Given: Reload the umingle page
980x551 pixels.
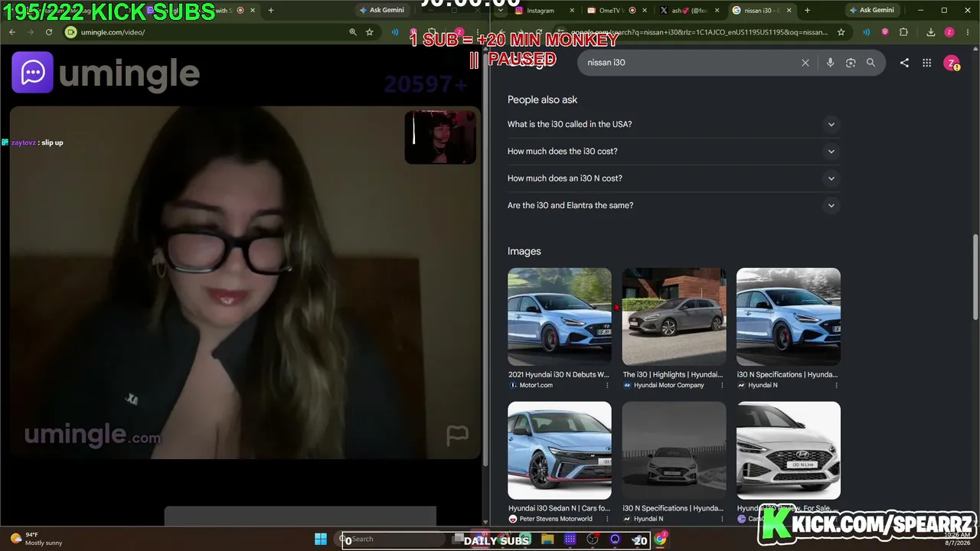Looking at the screenshot, I should 48,32.
